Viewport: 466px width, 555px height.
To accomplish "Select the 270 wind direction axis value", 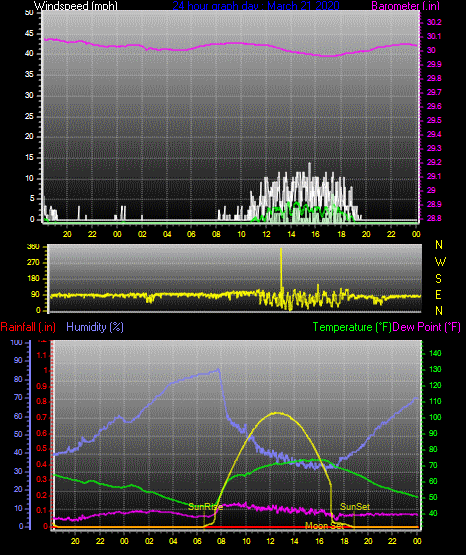I will [33, 263].
